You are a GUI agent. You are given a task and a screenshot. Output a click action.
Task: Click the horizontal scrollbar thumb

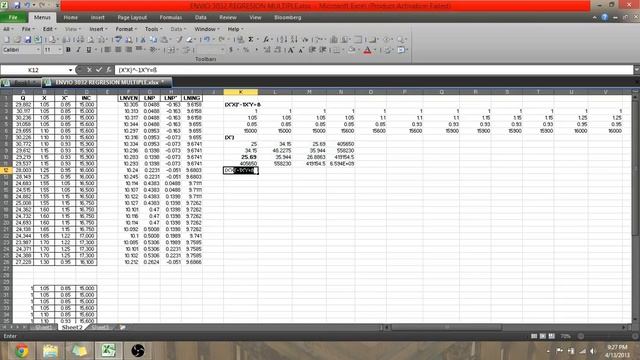click(x=447, y=327)
